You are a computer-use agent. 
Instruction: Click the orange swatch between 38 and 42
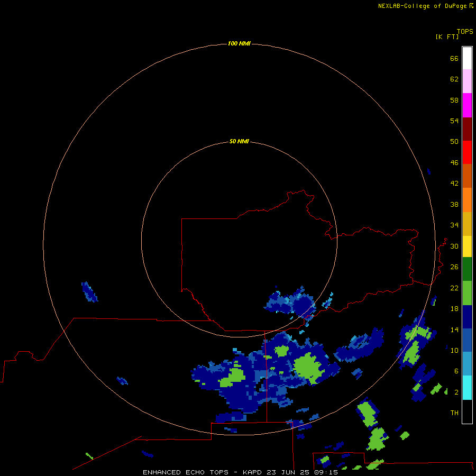click(467, 200)
